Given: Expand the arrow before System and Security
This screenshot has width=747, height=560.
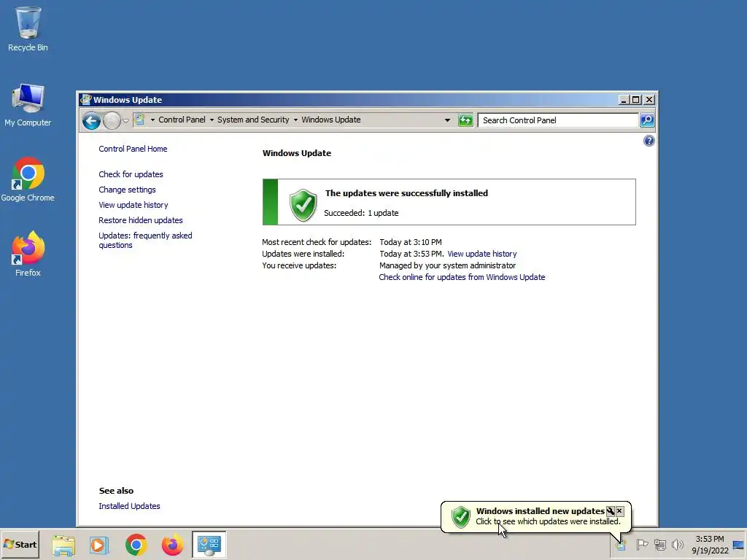Looking at the screenshot, I should tap(212, 120).
